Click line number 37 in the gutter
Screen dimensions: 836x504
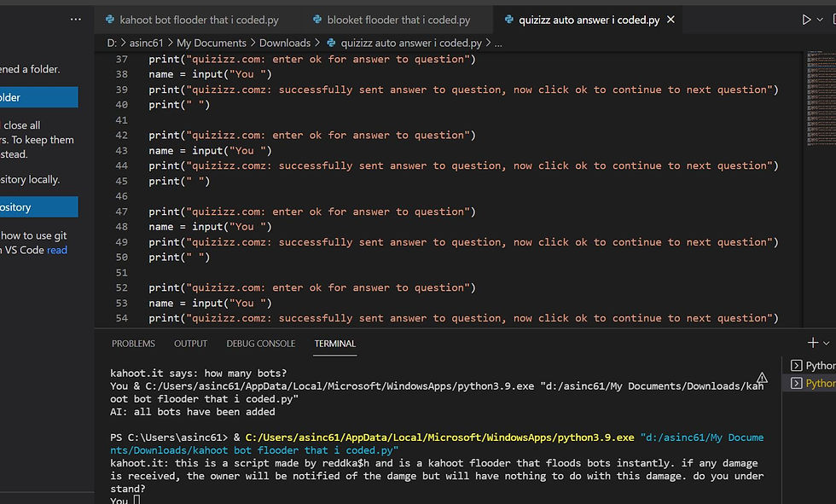(121, 59)
